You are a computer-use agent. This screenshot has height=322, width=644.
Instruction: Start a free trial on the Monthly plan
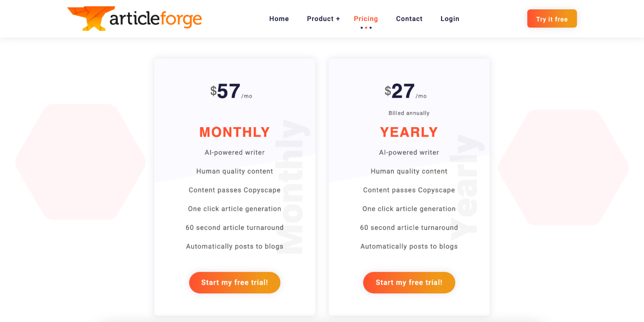pos(235,282)
